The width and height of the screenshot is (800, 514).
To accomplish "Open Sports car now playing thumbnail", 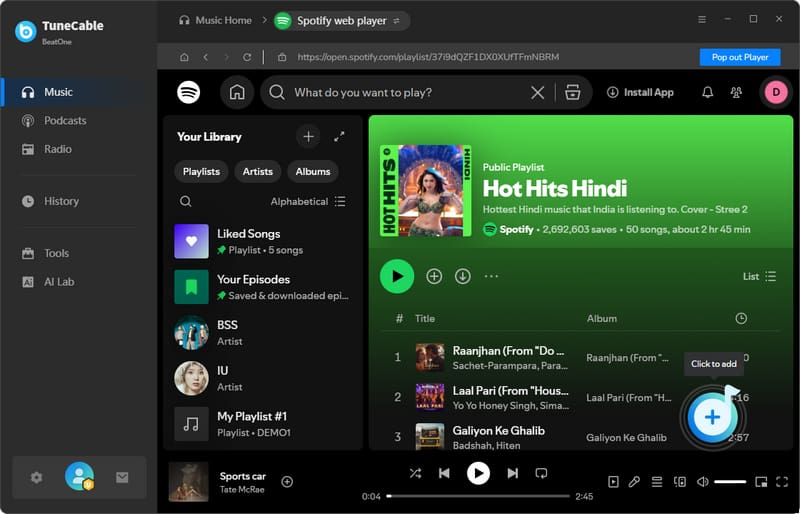I will [x=189, y=482].
